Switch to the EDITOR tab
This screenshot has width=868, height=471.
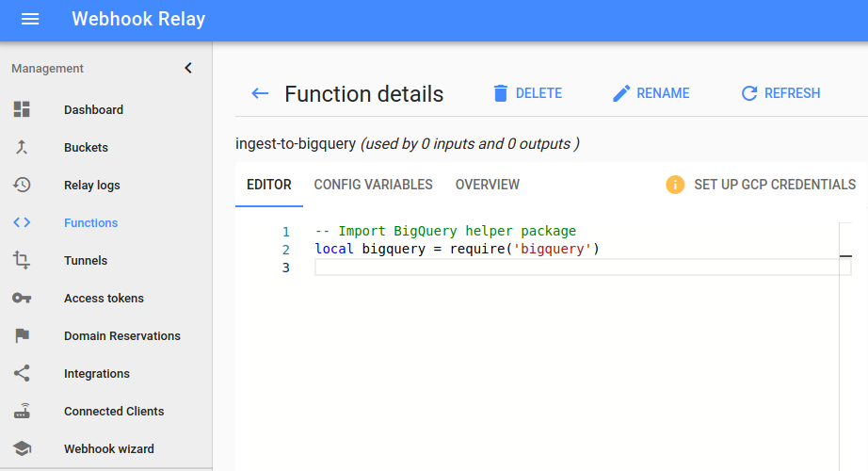pyautogui.click(x=269, y=185)
